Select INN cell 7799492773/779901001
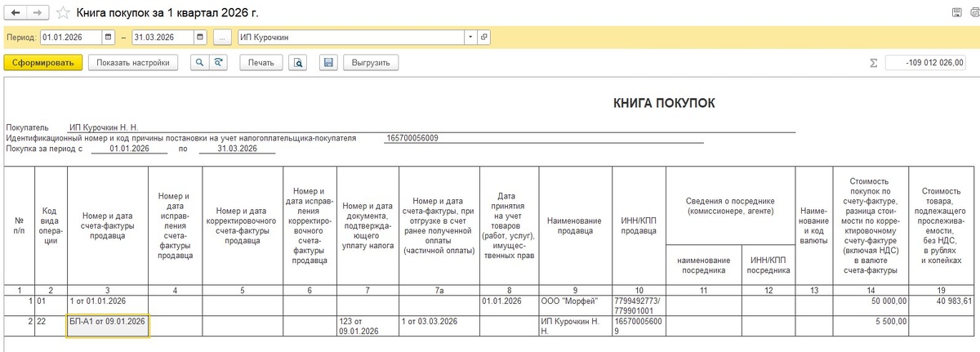 tap(639, 305)
